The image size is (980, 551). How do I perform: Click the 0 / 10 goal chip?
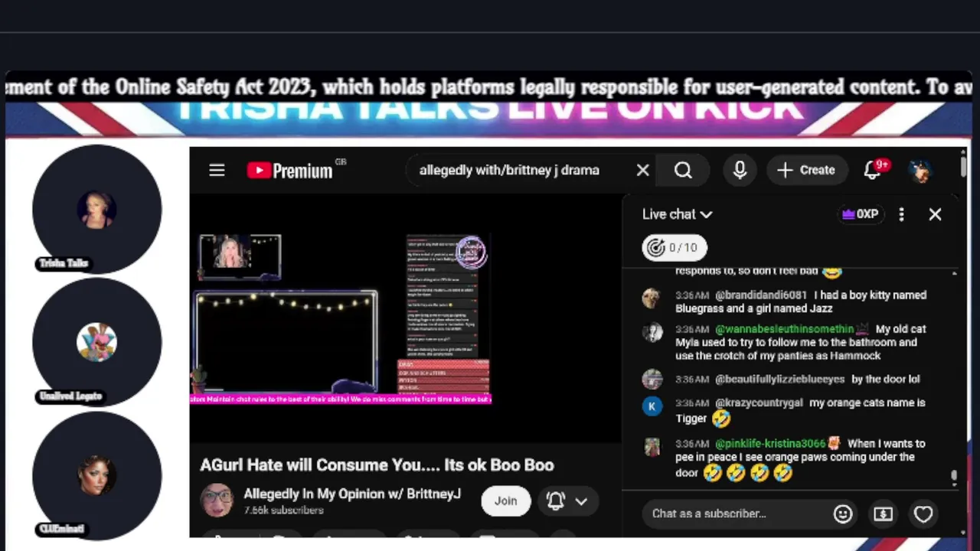pyautogui.click(x=674, y=247)
